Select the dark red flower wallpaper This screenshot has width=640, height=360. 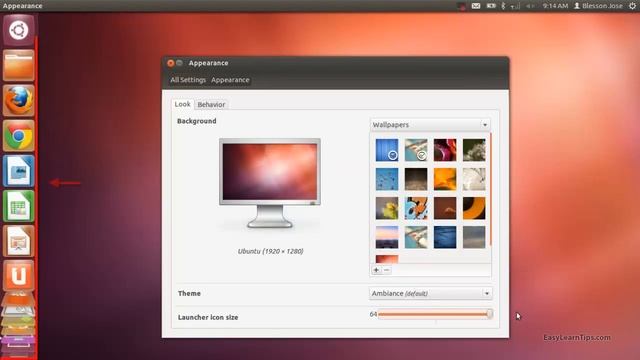[x=445, y=150]
